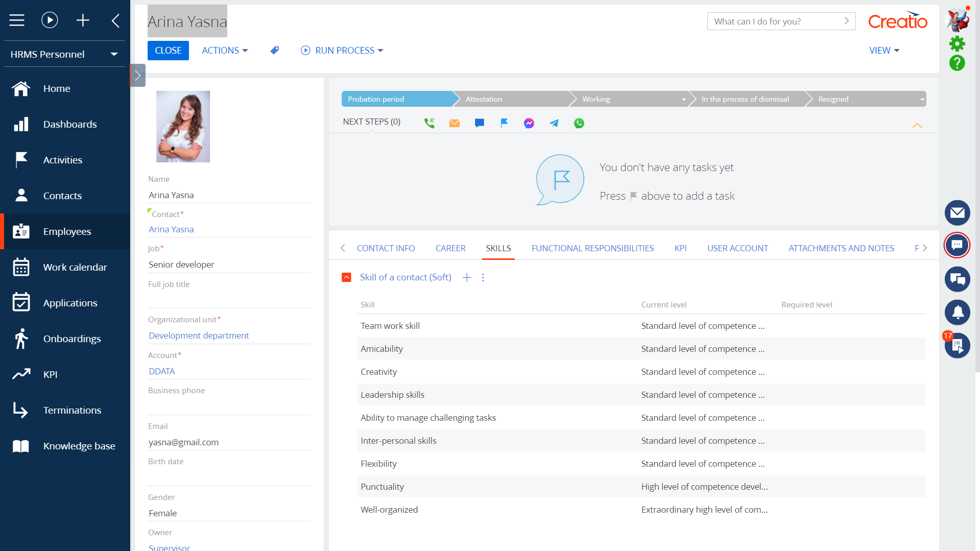Image resolution: width=980 pixels, height=551 pixels.
Task: Switch to the USER ACCOUNT tab
Action: pos(737,248)
